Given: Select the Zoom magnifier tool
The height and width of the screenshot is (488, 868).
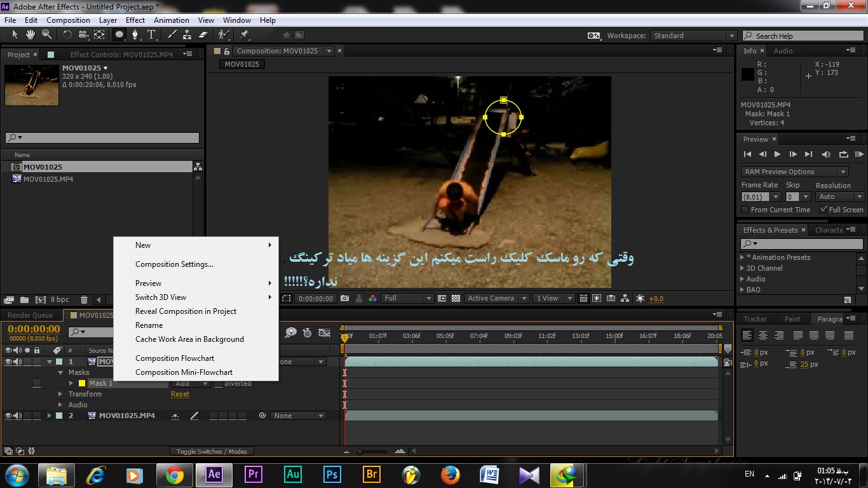Looking at the screenshot, I should tap(47, 34).
